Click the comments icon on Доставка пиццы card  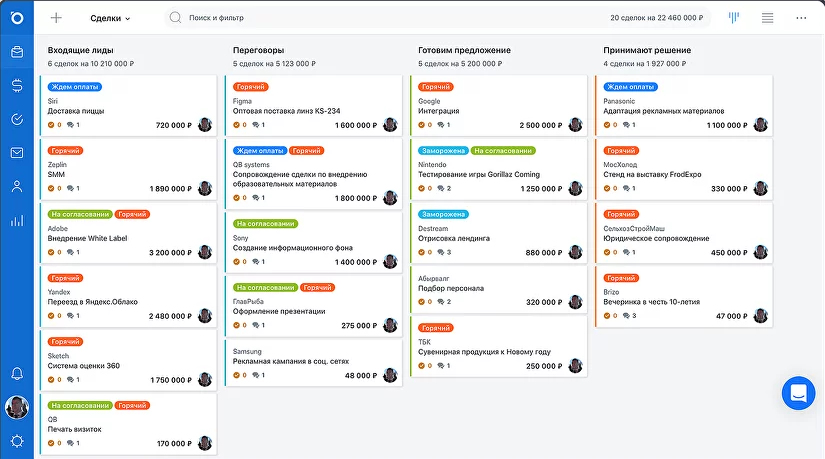coord(70,125)
